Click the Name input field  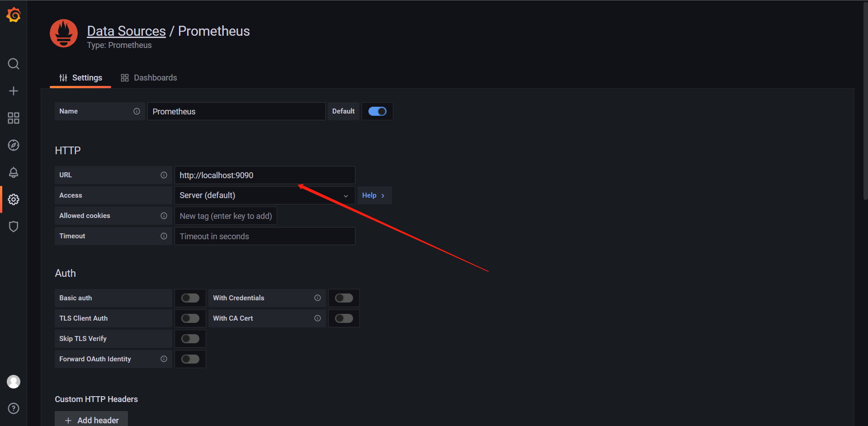236,111
